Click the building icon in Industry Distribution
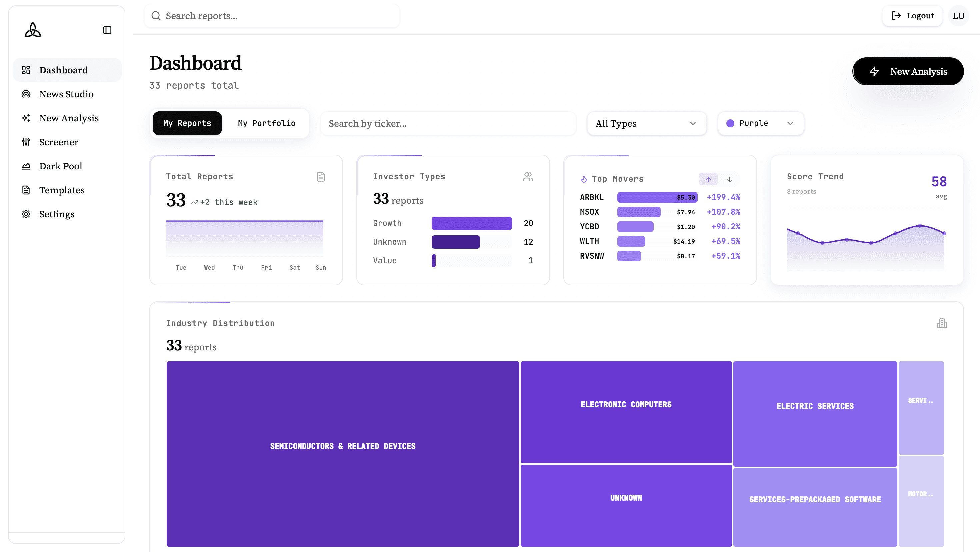Viewport: 980px width, 552px height. (942, 323)
